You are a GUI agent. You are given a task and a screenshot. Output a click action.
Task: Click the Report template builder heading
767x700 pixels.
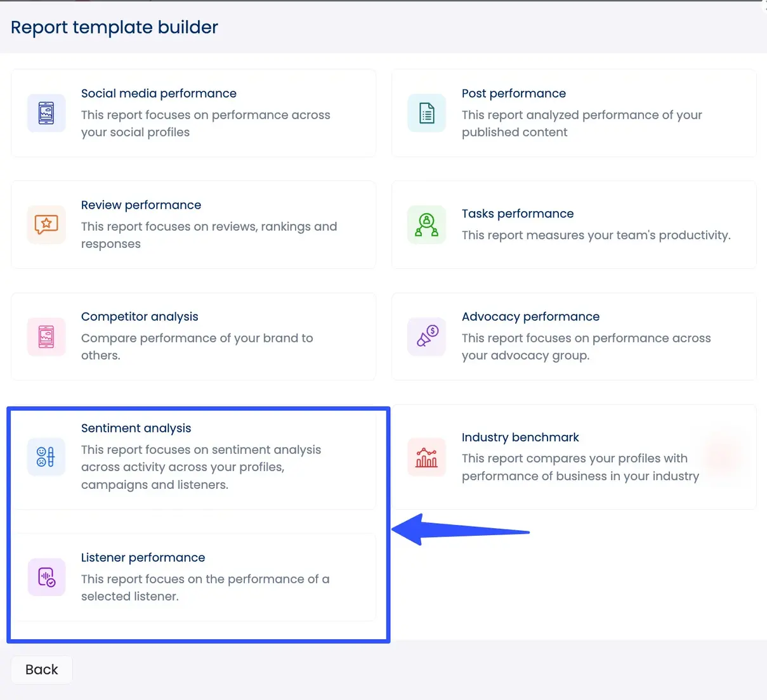(x=114, y=27)
